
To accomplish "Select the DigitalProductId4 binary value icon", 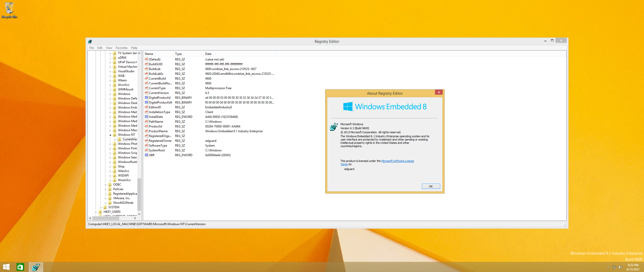I will pyautogui.click(x=146, y=103).
